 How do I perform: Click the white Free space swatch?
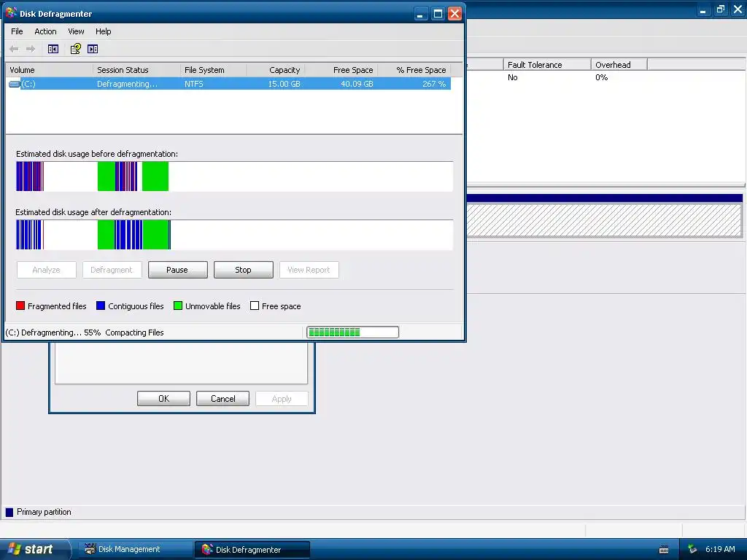(x=255, y=306)
